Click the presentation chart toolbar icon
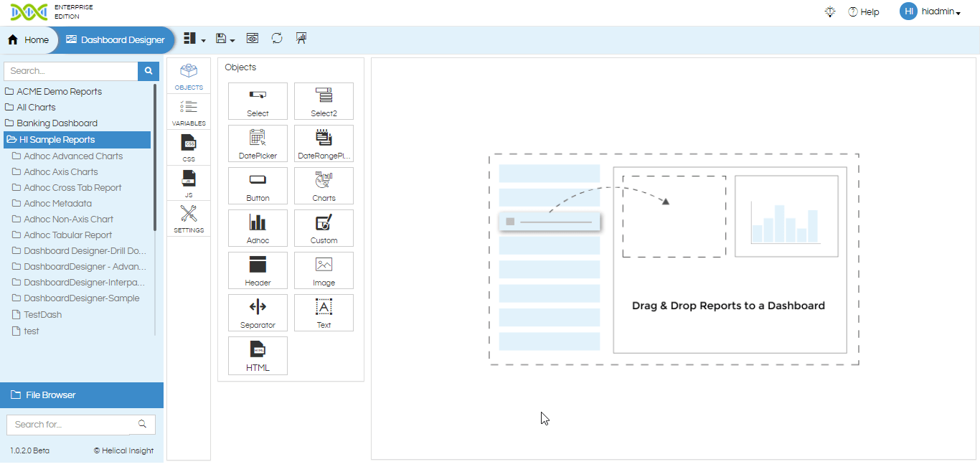 pos(301,39)
